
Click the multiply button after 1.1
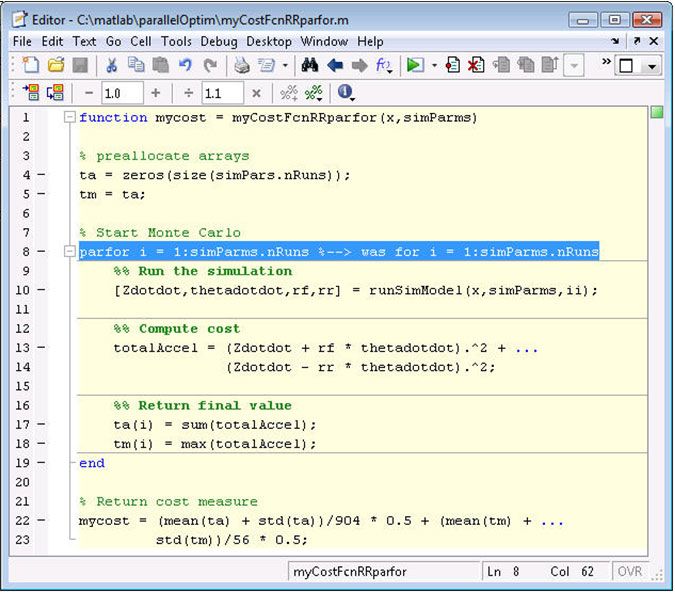click(x=256, y=93)
